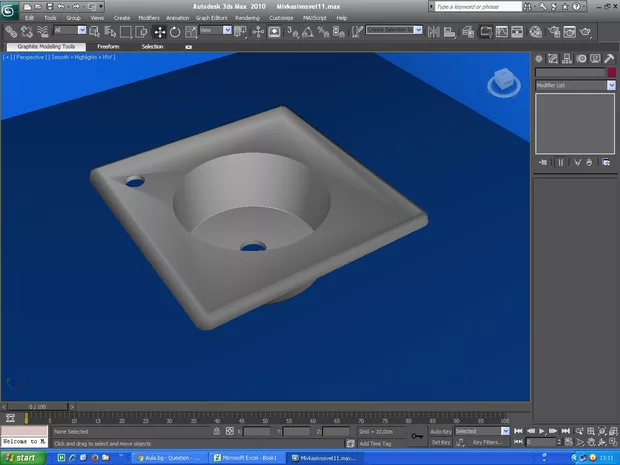The image size is (620, 465).
Task: Toggle Set Key mode
Action: pos(441,442)
